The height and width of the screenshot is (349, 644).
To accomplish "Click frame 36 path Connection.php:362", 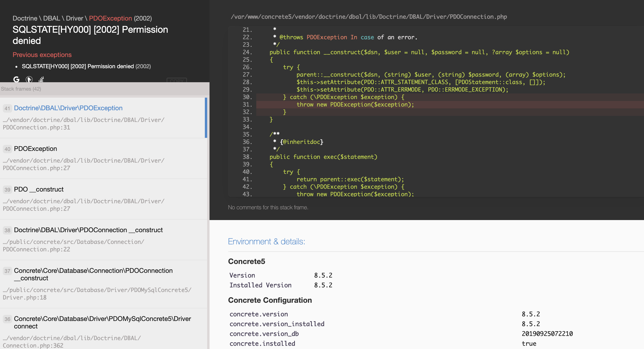I will click(x=72, y=342).
